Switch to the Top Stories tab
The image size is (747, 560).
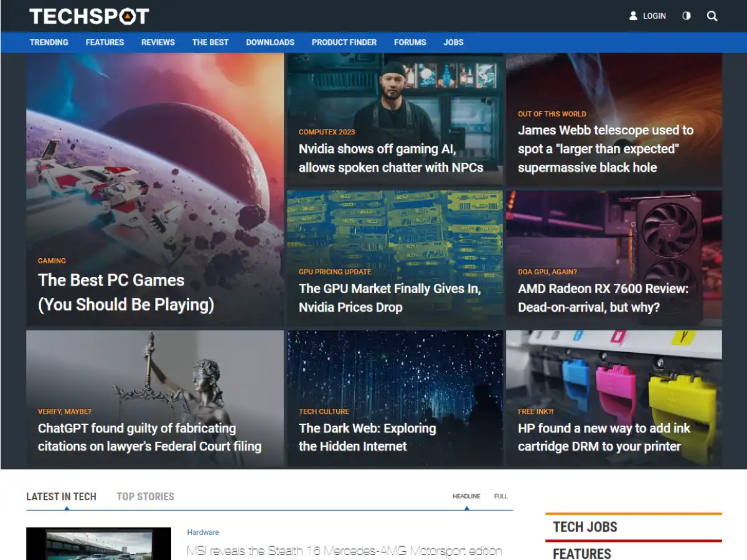145,497
